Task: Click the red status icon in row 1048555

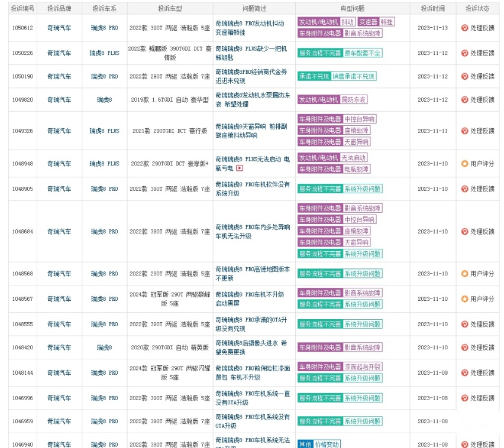Action: point(464,324)
